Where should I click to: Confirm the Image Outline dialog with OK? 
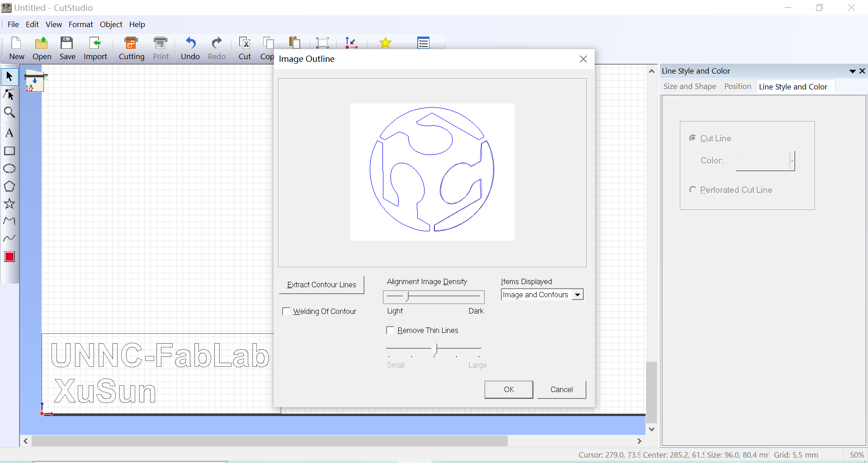coord(509,389)
